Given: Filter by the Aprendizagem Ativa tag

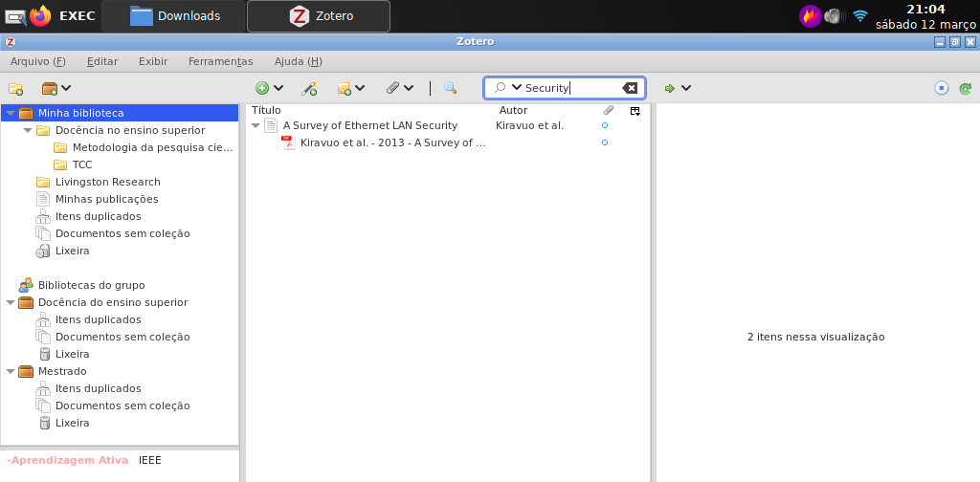Looking at the screenshot, I should [x=67, y=460].
